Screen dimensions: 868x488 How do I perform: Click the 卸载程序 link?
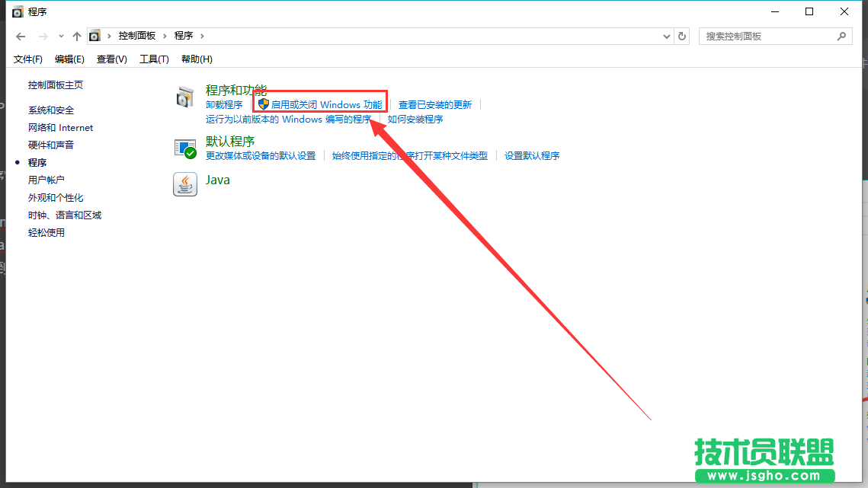pyautogui.click(x=224, y=104)
